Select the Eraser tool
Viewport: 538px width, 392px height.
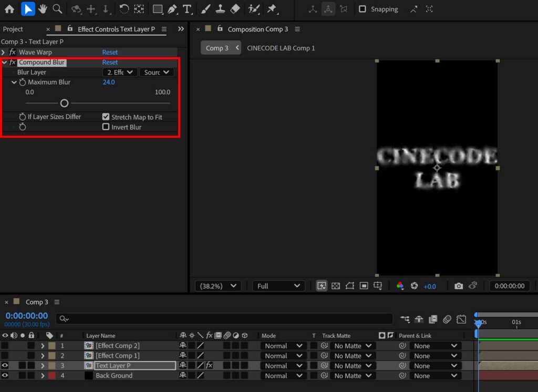click(235, 9)
